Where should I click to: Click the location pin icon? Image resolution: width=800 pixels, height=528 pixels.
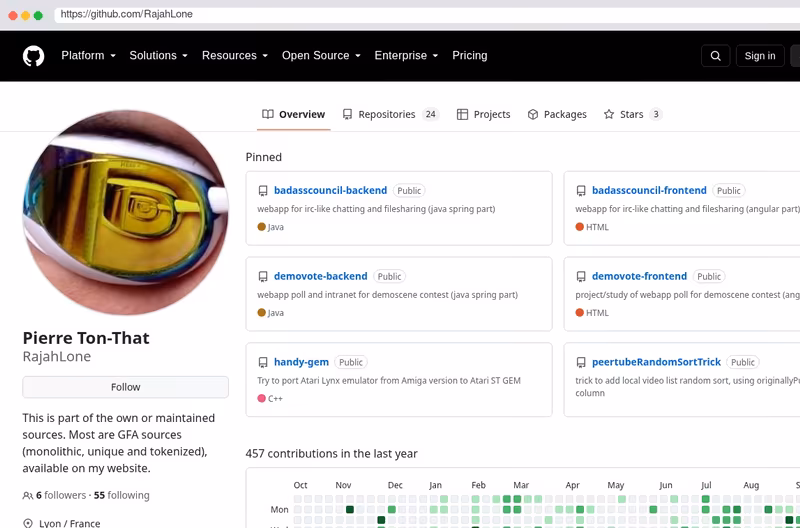(28, 523)
